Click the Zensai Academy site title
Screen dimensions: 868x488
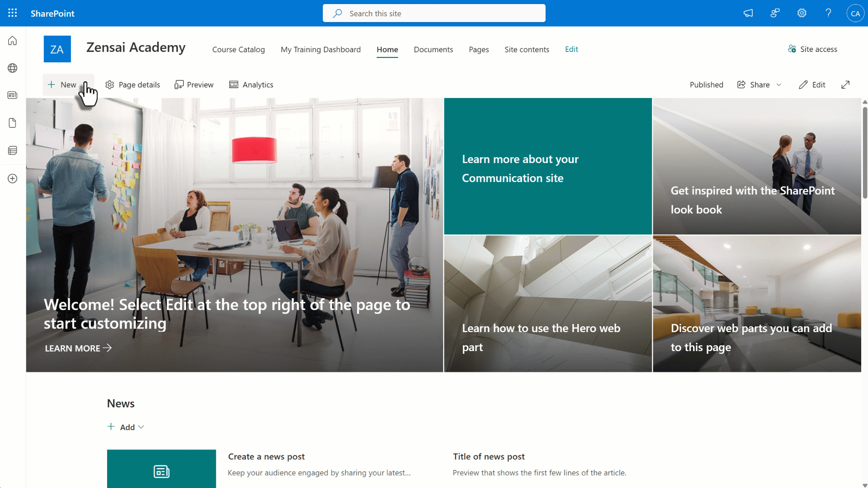point(136,47)
